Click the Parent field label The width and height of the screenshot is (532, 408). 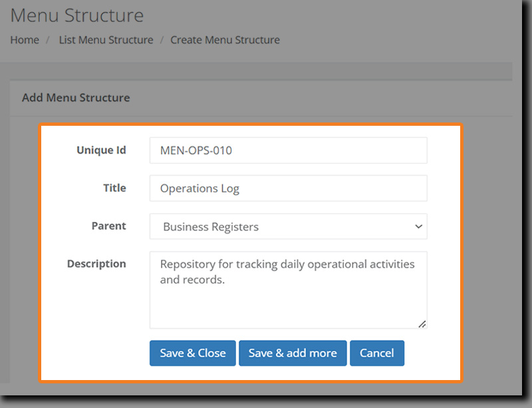(x=108, y=226)
